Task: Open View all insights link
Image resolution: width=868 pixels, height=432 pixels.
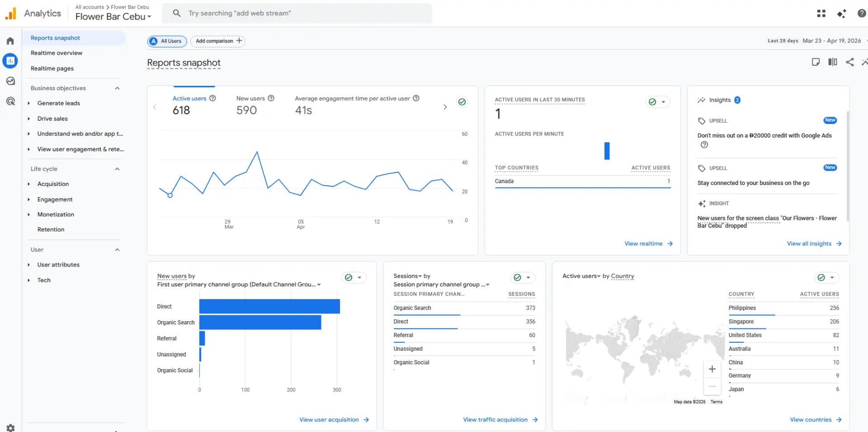Action: click(x=814, y=244)
